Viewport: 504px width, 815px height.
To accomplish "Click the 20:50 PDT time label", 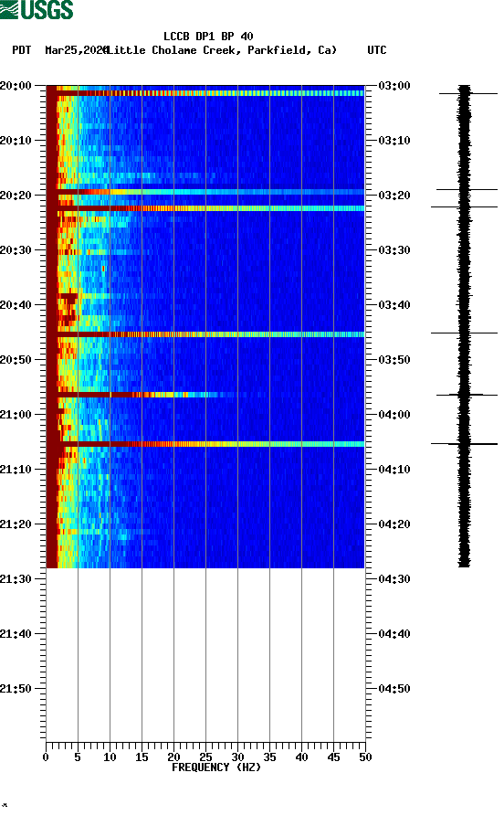I will 16,360.
